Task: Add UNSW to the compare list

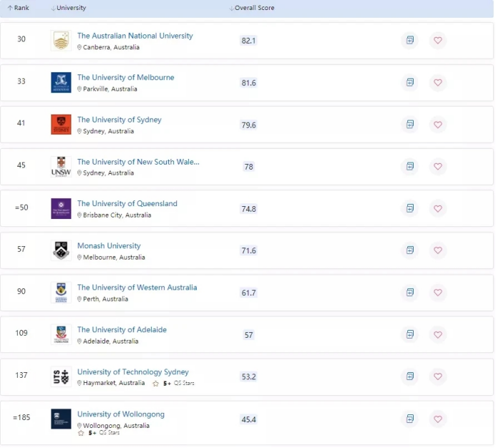Action: pos(409,166)
